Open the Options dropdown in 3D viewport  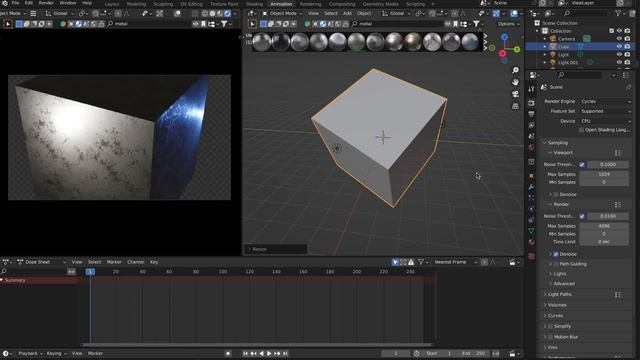[x=508, y=24]
